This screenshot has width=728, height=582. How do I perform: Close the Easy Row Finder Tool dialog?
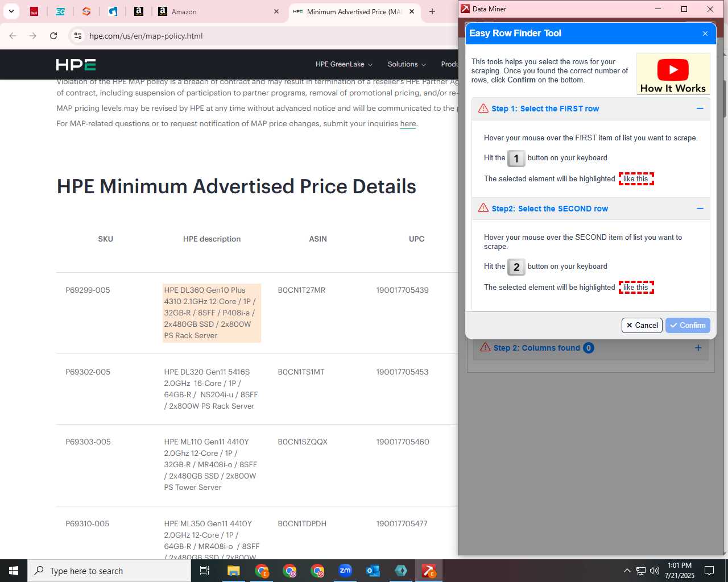pos(705,34)
